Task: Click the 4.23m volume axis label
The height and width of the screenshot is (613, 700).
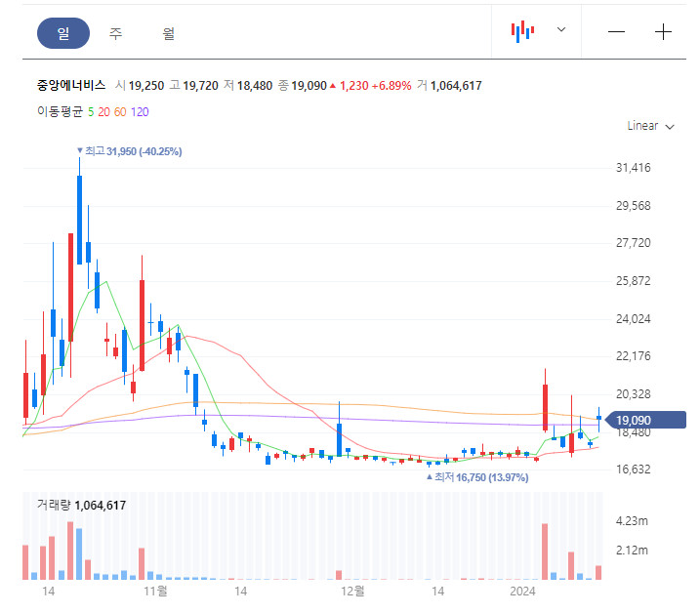Action: coord(632,521)
